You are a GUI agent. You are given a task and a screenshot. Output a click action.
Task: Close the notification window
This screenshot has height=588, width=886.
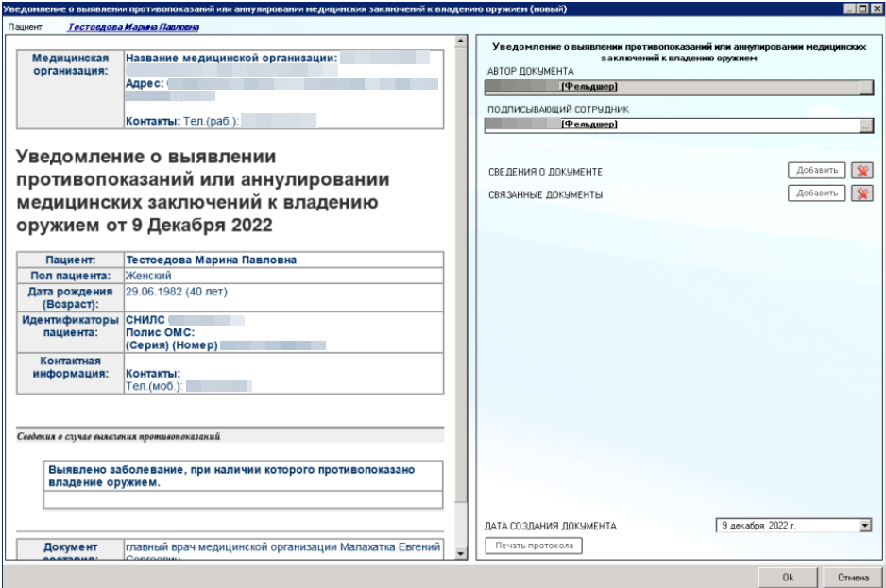pos(877,8)
